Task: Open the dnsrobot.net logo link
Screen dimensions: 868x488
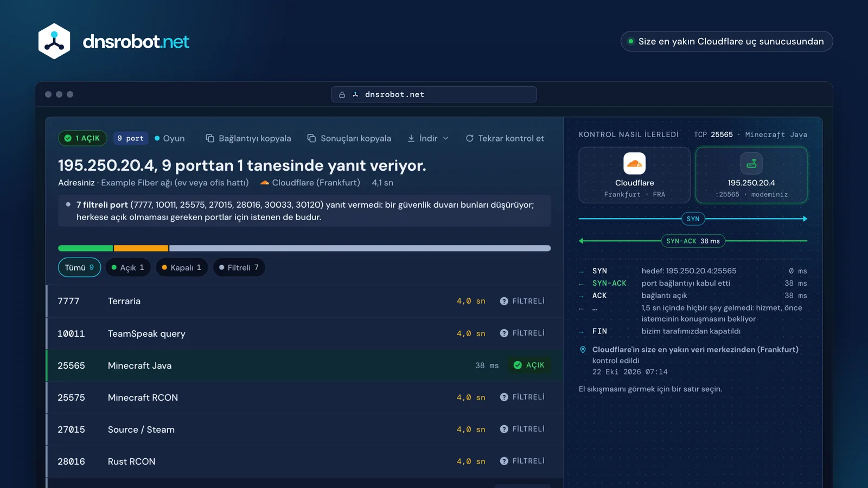Action: 114,41
